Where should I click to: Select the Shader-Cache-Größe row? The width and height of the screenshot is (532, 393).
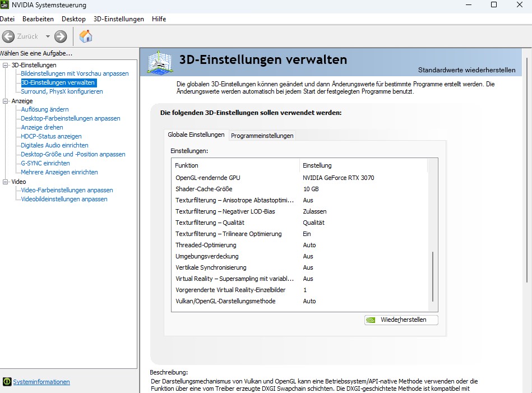[x=300, y=189]
